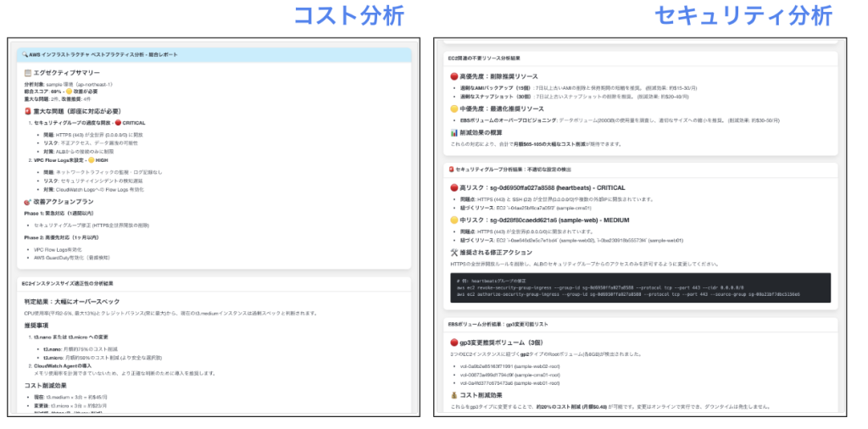
Task: Click the bar chart icon beside 削減効果の概算
Action: [454, 133]
